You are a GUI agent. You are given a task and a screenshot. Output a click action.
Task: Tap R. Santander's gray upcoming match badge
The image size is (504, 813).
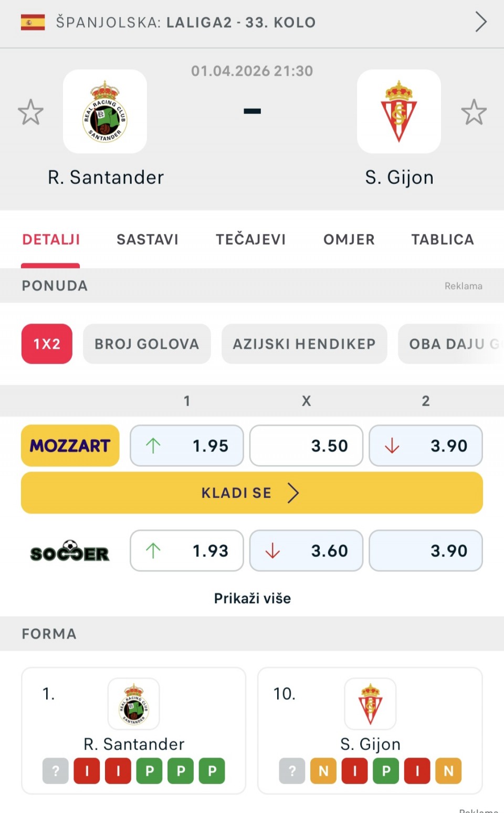point(56,771)
